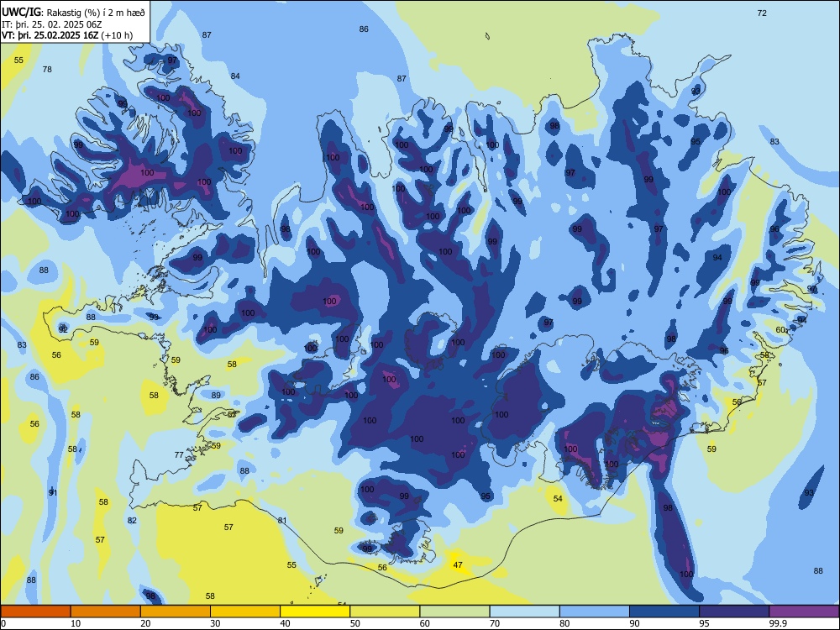This screenshot has height=630, width=840.
Task: Select the "Rakastig (%) í 2 m hæð" label
Action: [96, 13]
